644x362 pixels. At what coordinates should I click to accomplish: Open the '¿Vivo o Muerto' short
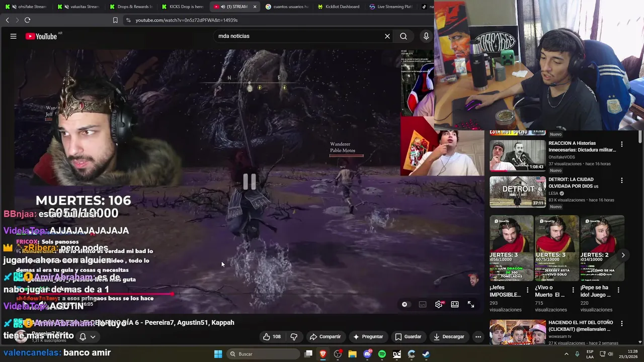(x=556, y=248)
